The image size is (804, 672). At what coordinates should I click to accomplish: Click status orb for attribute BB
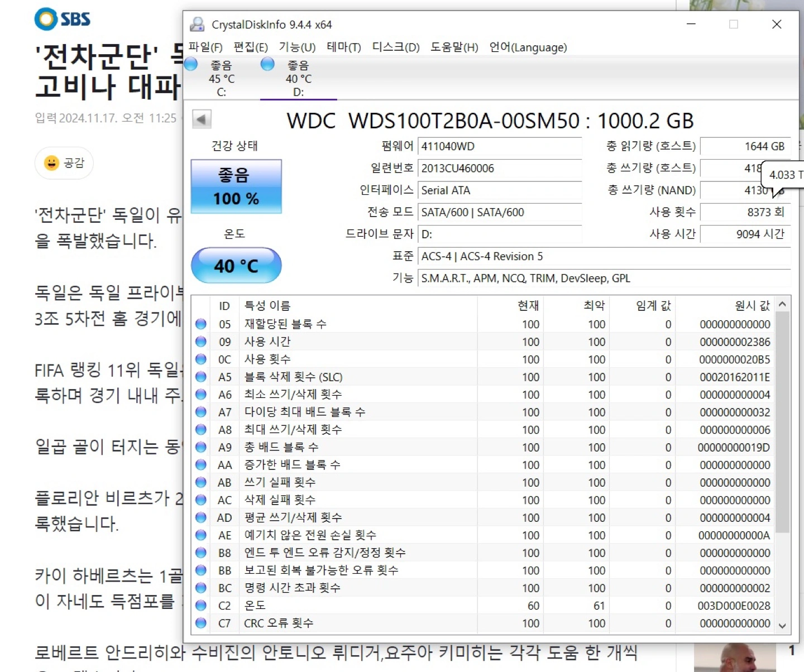(x=201, y=570)
